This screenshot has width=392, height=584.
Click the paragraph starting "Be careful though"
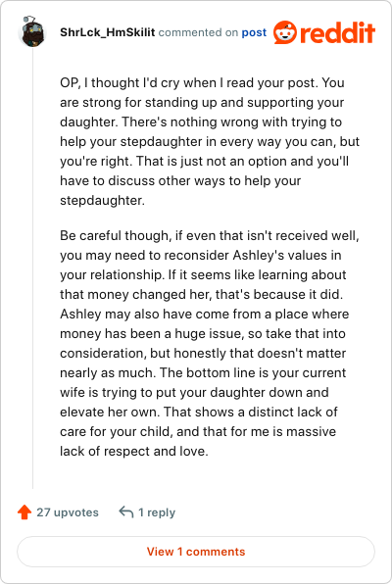210,343
